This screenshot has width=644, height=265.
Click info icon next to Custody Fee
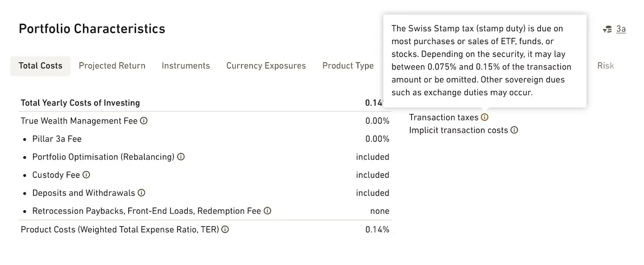click(86, 175)
